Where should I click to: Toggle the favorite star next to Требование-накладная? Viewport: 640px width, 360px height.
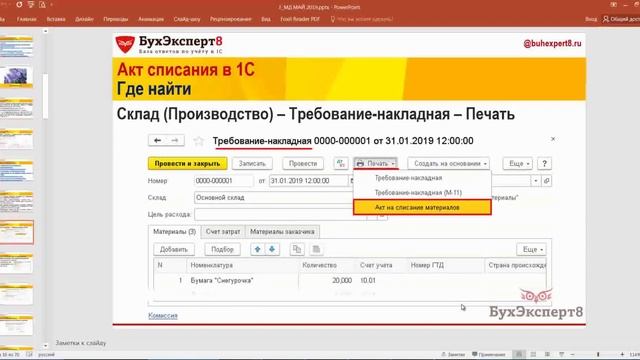(199, 141)
